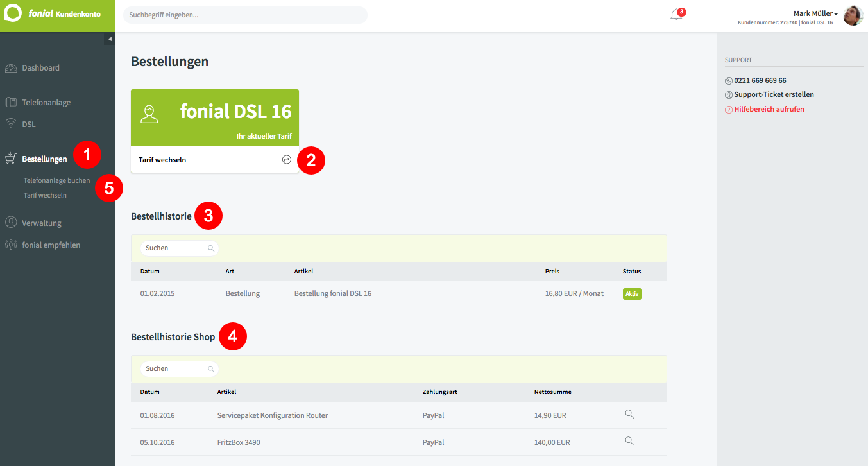868x466 pixels.
Task: Open Hilfebereich aufrufen link
Action: 769,109
